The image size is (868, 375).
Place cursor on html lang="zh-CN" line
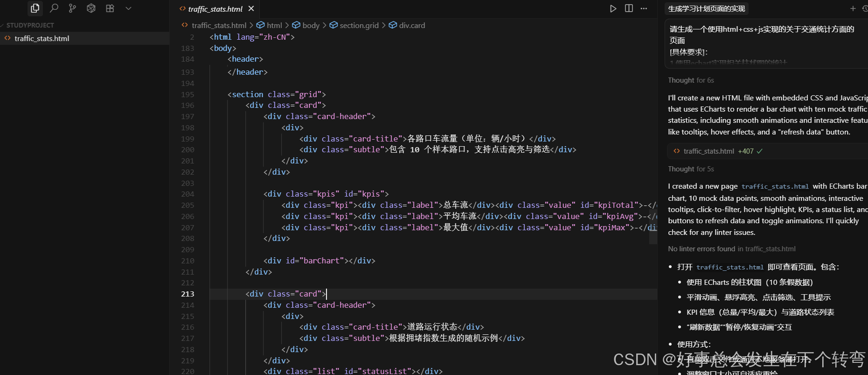pos(252,37)
